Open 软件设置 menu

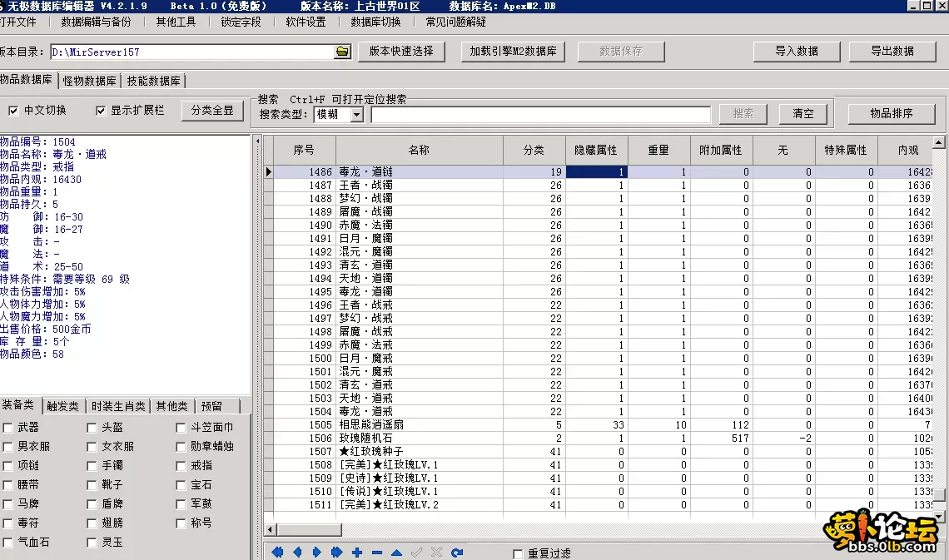tap(306, 22)
